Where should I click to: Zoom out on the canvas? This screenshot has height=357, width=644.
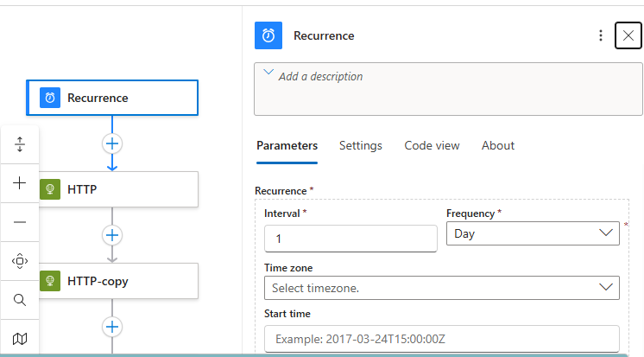point(20,222)
